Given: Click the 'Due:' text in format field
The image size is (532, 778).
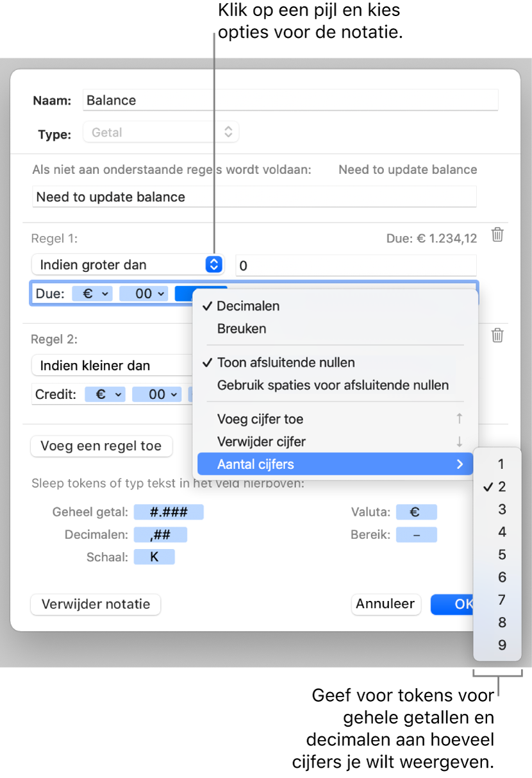Looking at the screenshot, I should [x=50, y=294].
